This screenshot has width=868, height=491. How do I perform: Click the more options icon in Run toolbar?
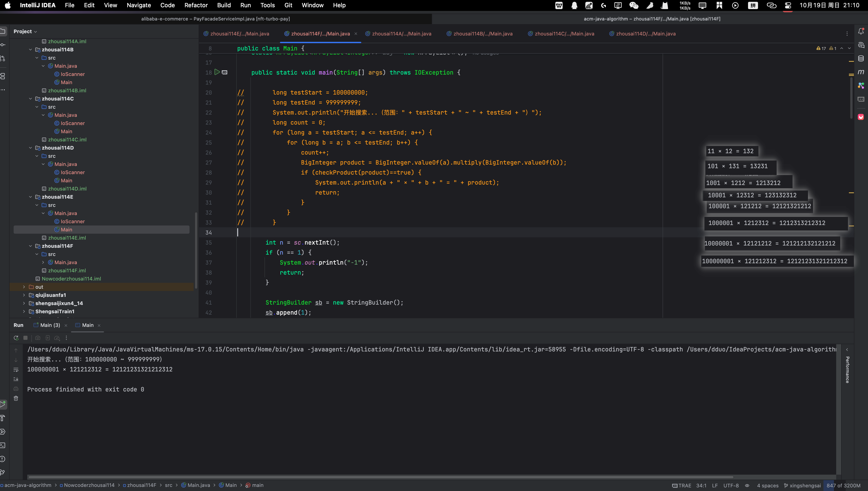tap(66, 338)
